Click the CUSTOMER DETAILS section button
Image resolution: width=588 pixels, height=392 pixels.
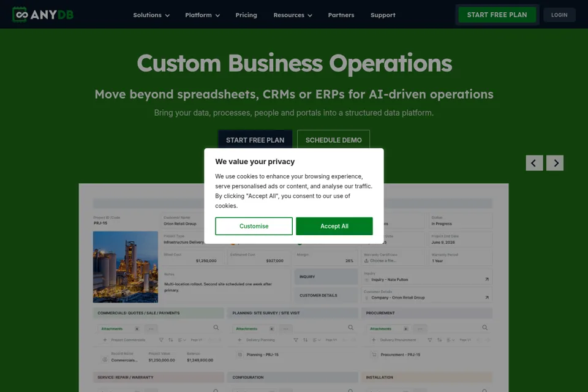[x=326, y=295]
